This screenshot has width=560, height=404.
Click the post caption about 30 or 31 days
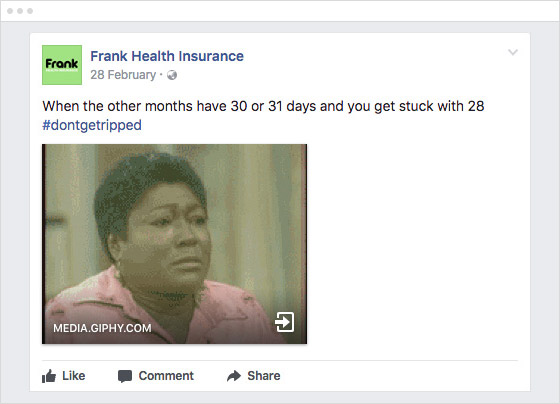[263, 106]
